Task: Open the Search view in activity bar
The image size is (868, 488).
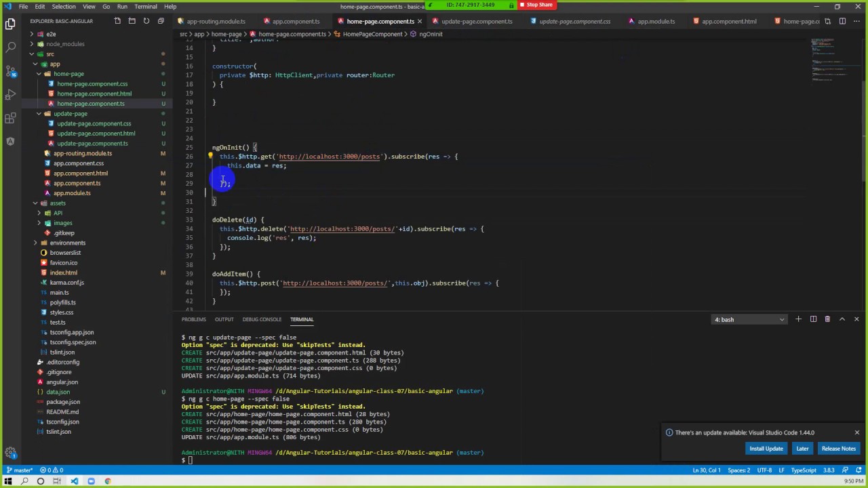Action: point(10,48)
